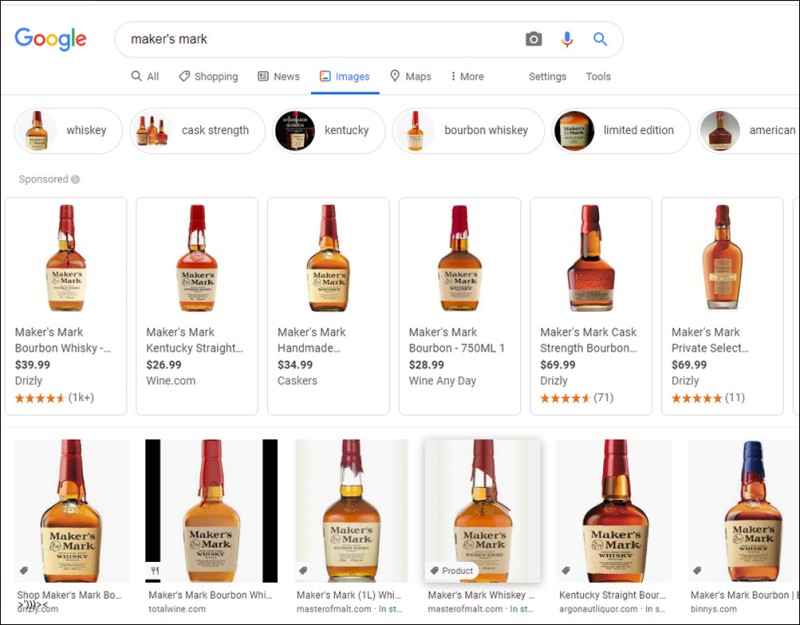This screenshot has width=800, height=625.
Task: Click the Google logo
Action: point(51,39)
